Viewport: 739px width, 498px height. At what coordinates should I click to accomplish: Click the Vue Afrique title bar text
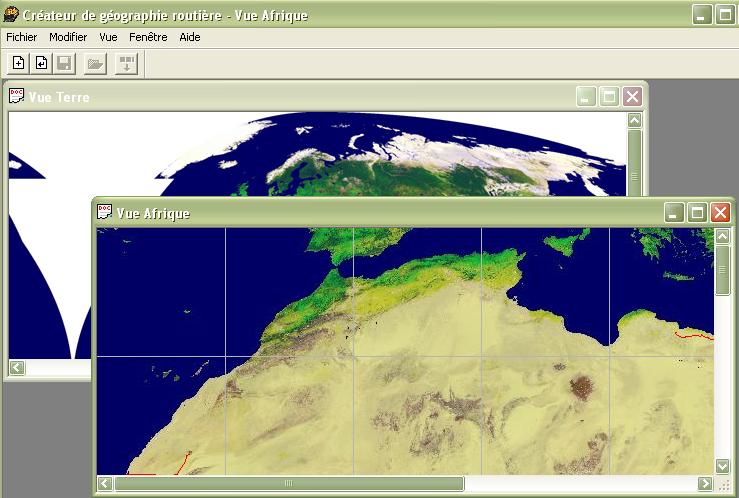[153, 213]
